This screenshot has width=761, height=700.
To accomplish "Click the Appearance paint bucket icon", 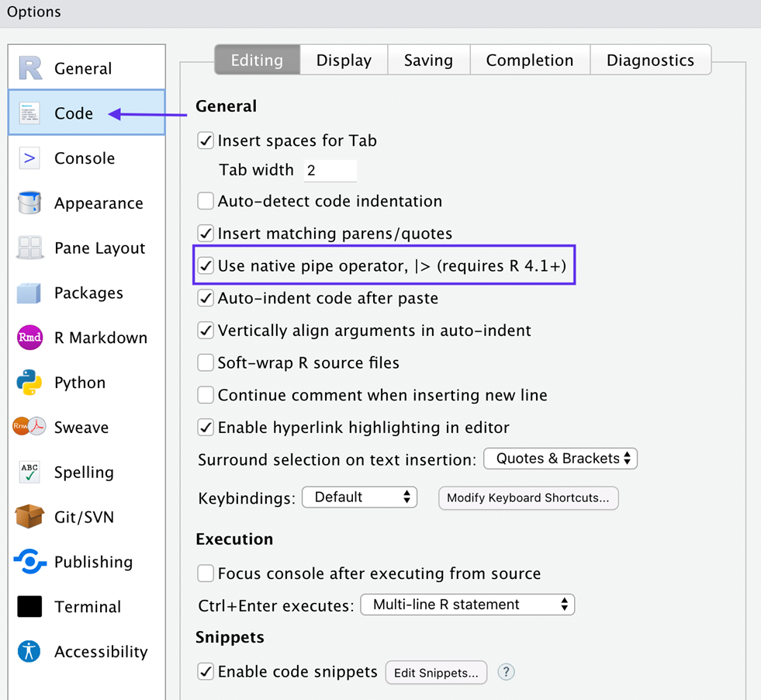I will [x=29, y=203].
